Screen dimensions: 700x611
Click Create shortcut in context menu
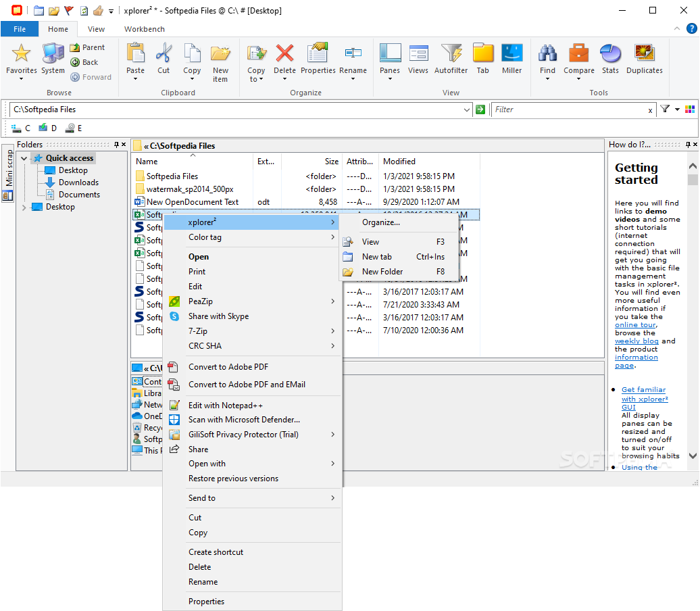pyautogui.click(x=252, y=552)
